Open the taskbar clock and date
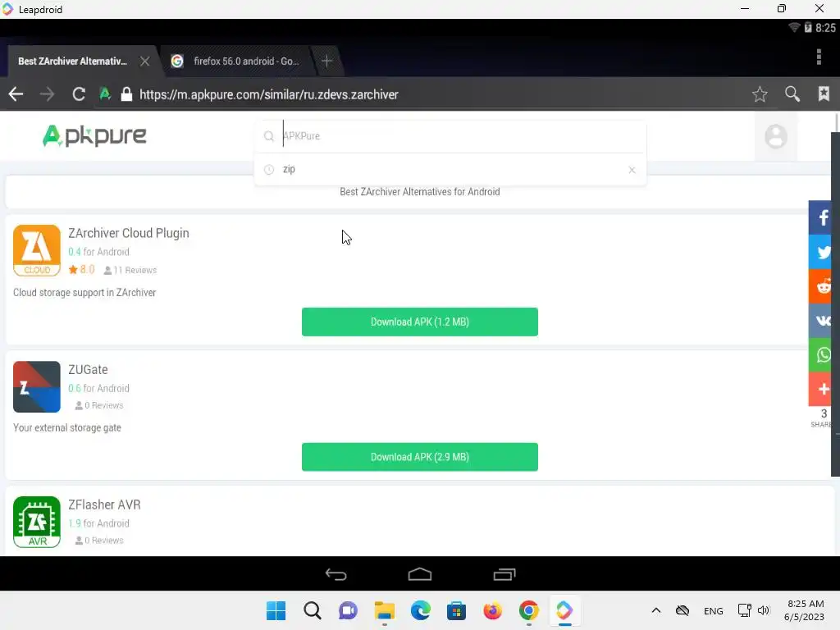The height and width of the screenshot is (630, 840). point(804,610)
